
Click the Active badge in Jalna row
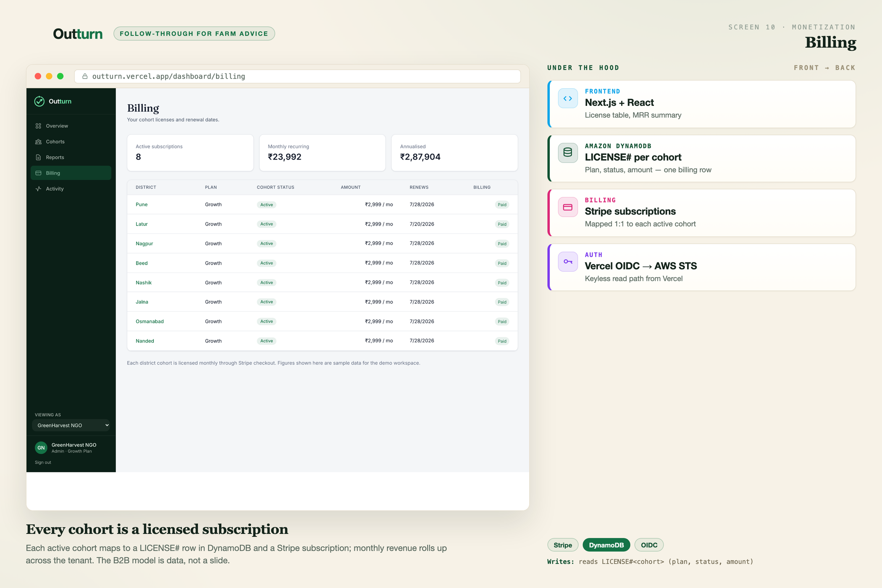click(267, 302)
